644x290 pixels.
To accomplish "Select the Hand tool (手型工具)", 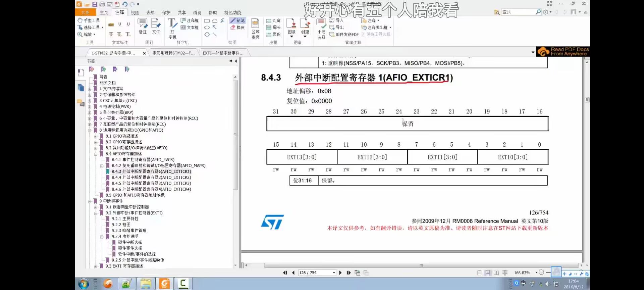I will coord(89,20).
